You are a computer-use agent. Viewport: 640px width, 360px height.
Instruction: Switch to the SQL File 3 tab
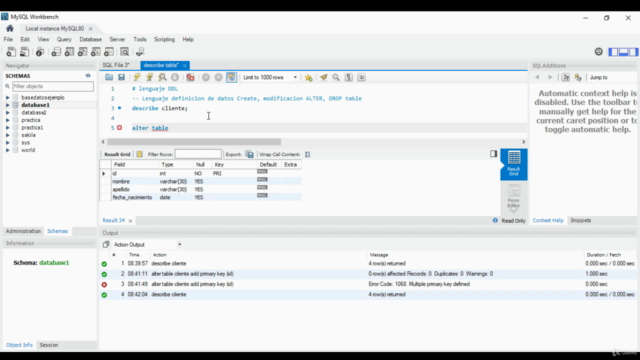pyautogui.click(x=116, y=65)
